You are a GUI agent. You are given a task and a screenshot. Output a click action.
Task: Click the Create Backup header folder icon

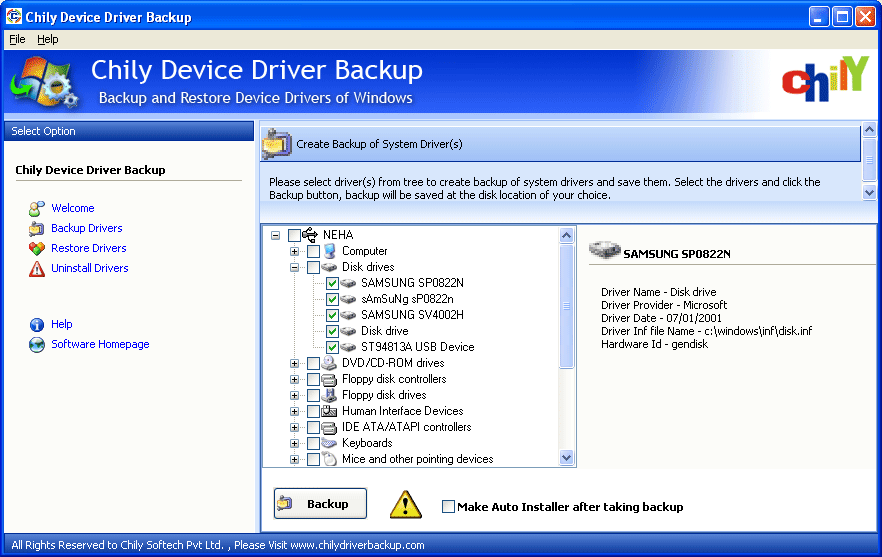tap(277, 144)
